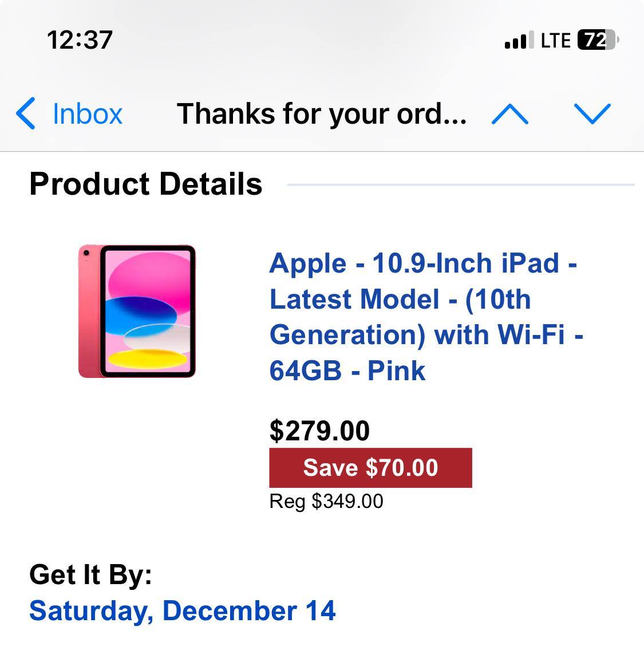Return to Inbox

(87, 113)
